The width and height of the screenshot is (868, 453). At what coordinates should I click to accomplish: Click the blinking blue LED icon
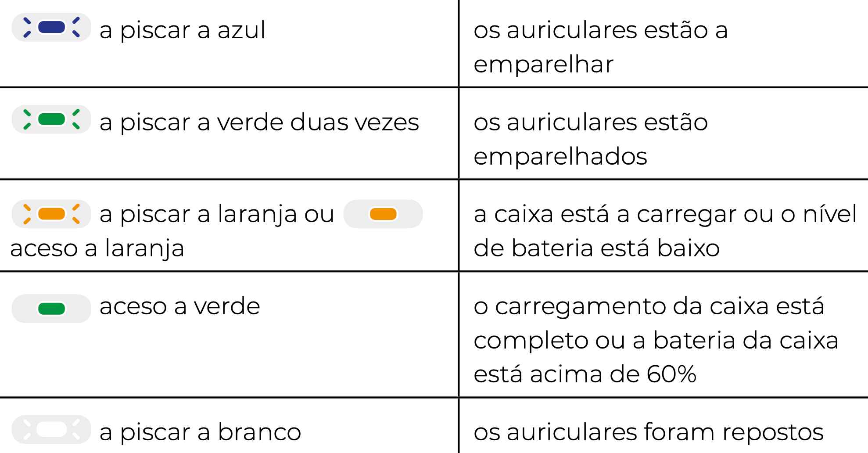pyautogui.click(x=51, y=27)
